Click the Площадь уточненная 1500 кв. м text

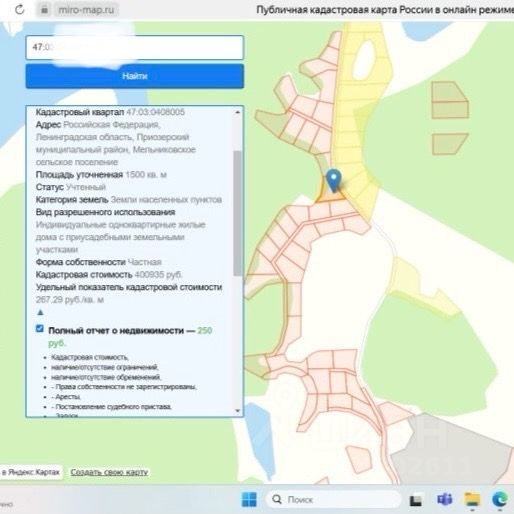click(101, 175)
